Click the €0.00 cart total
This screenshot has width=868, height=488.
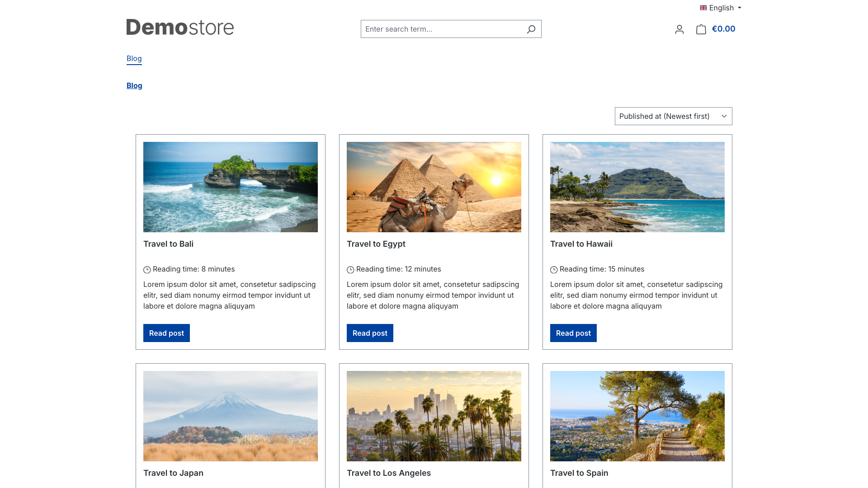(x=723, y=29)
